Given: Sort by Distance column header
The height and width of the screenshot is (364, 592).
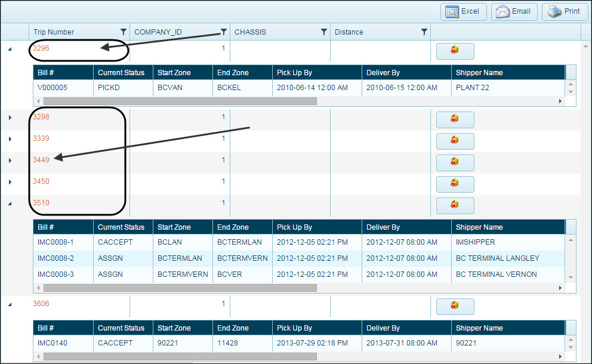Looking at the screenshot, I should click(349, 32).
